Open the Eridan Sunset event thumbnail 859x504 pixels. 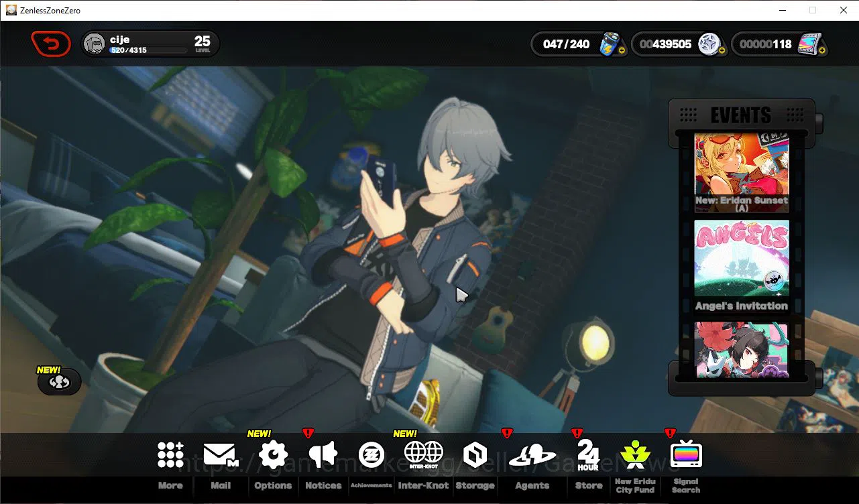point(742,173)
